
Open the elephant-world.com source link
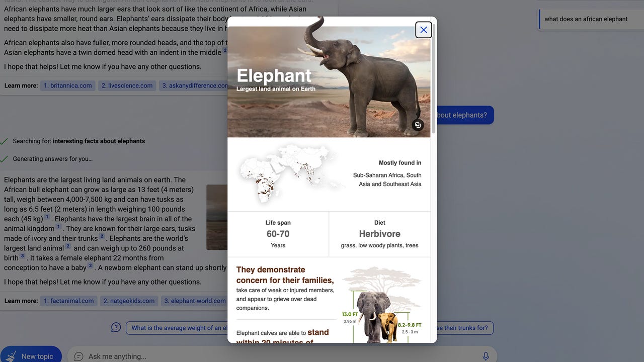(x=194, y=301)
